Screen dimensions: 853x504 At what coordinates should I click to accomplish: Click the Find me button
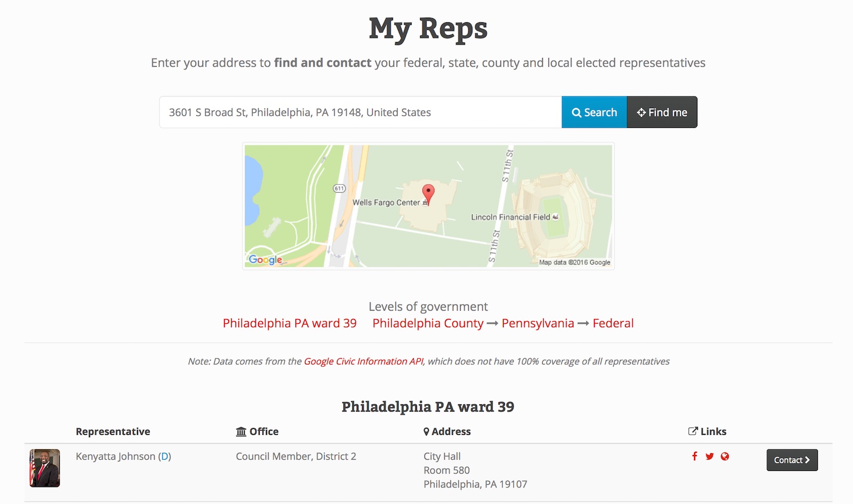coord(662,112)
